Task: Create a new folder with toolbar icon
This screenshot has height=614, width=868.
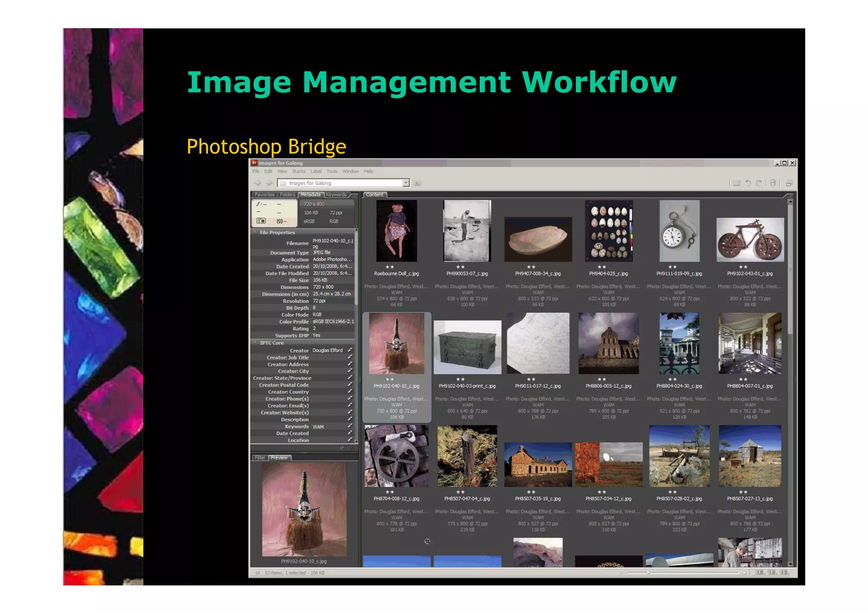Action: [737, 183]
